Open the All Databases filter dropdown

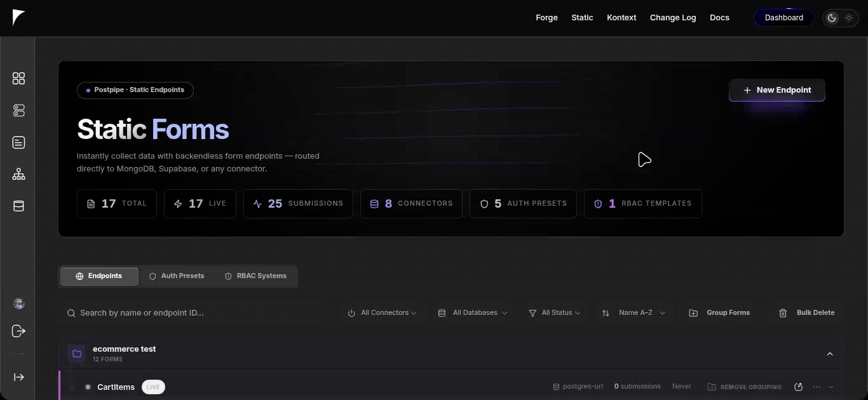(x=473, y=313)
